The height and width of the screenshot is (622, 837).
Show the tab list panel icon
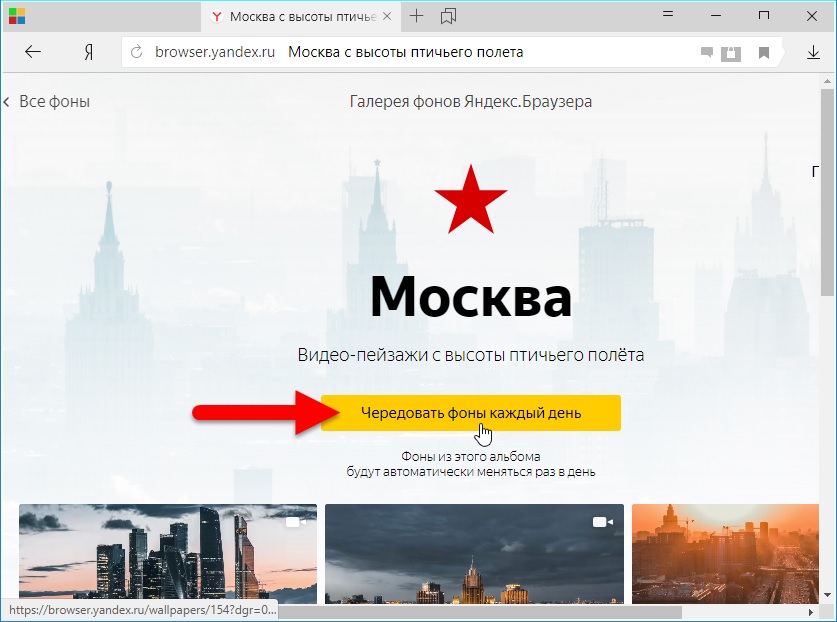[x=448, y=17]
